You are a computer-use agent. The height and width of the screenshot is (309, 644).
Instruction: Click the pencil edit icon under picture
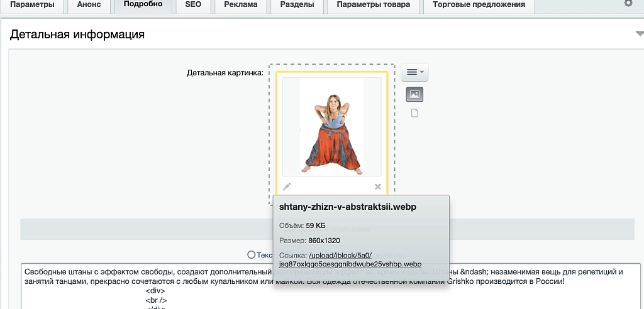pos(287,187)
